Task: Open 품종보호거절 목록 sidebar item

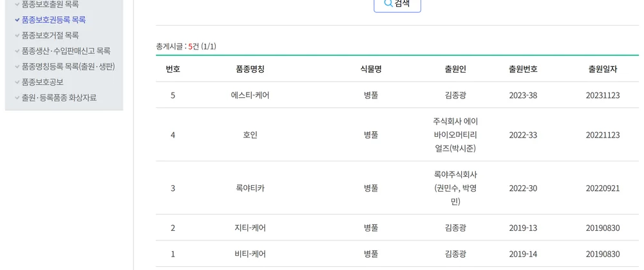Action: pyautogui.click(x=50, y=35)
